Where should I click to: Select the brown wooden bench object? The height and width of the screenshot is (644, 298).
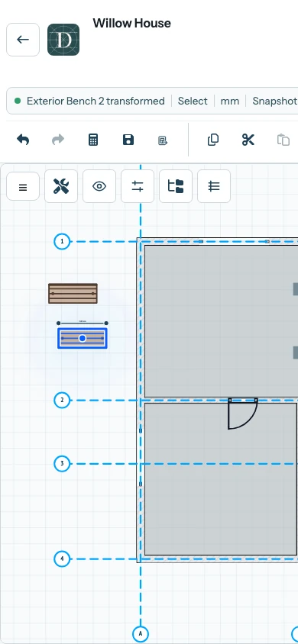point(73,294)
